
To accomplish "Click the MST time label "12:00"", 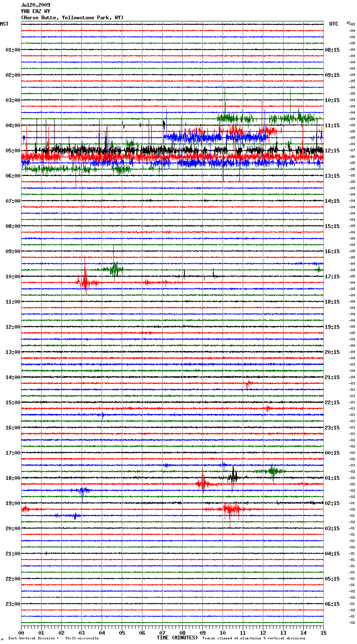I will (13, 327).
